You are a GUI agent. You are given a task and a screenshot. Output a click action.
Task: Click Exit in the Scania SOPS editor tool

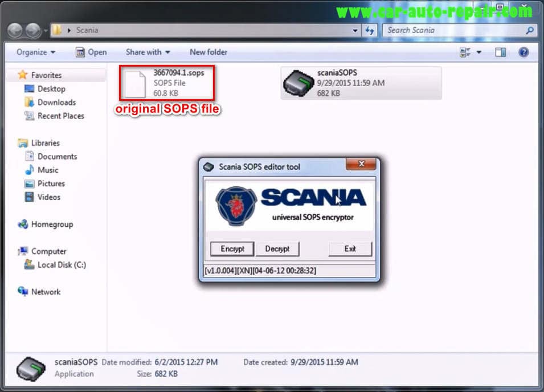tap(350, 249)
